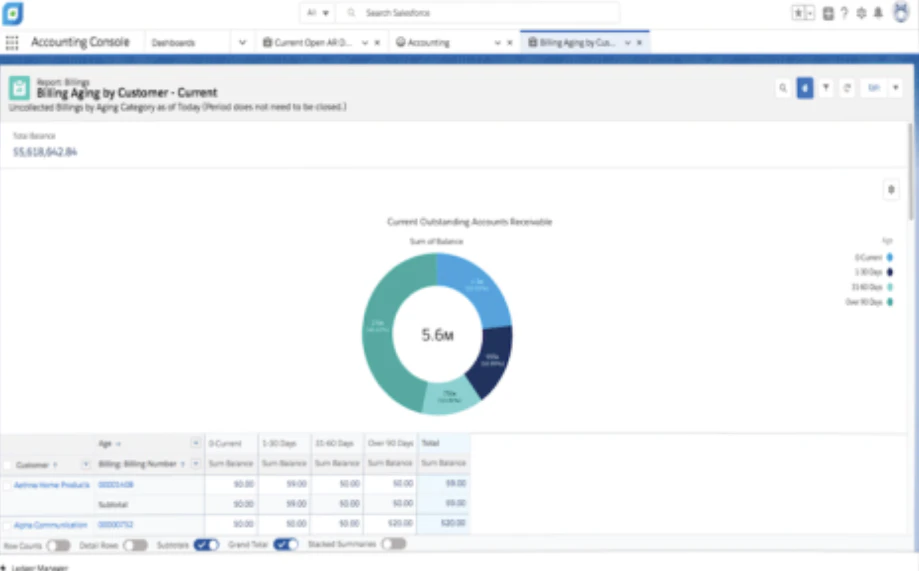Open the favorites list dropdown arrow
Viewport: 919px width, 571px height.
pos(810,13)
